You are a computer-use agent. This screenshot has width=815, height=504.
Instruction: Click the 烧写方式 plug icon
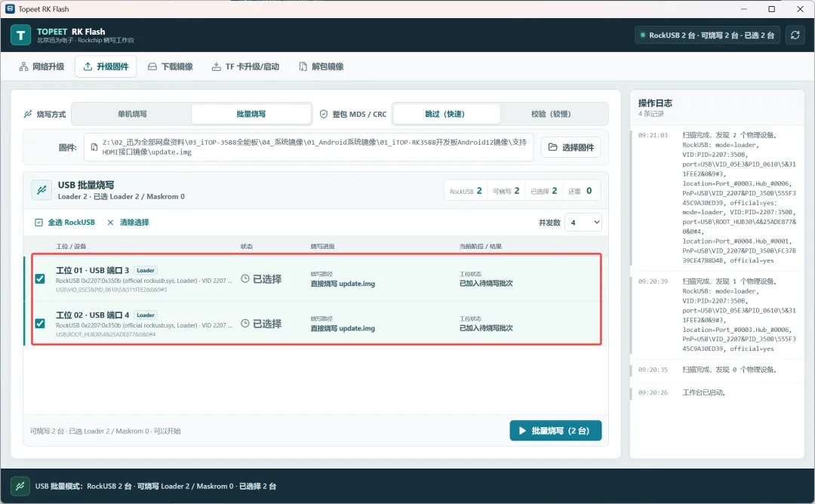point(28,114)
